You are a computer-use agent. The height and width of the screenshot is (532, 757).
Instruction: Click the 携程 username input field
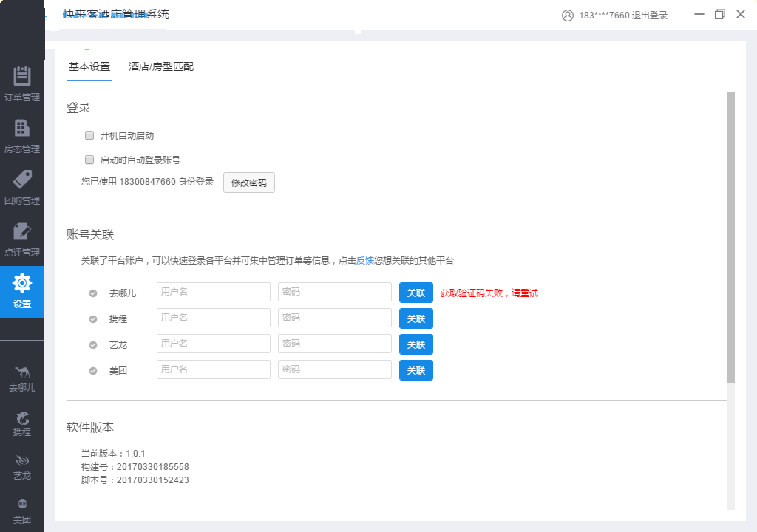213,318
